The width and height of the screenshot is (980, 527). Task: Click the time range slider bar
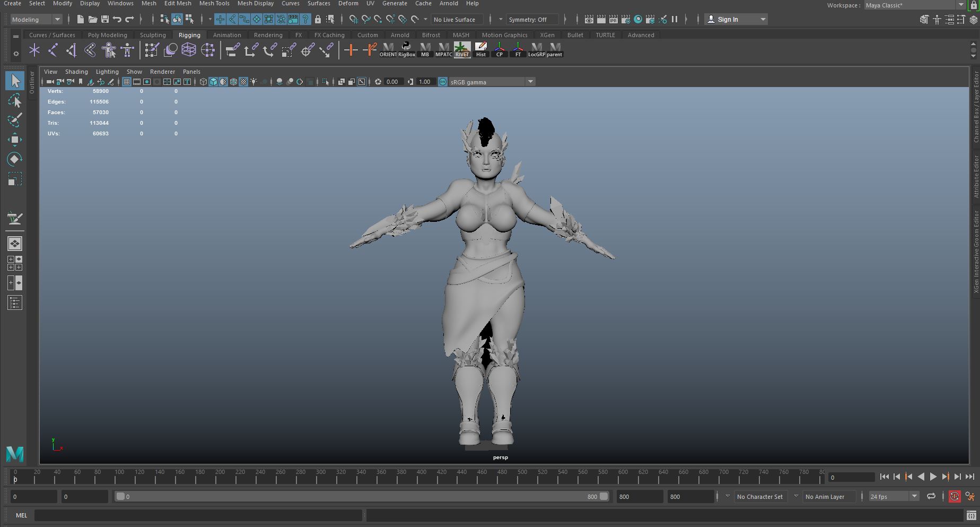(x=362, y=497)
